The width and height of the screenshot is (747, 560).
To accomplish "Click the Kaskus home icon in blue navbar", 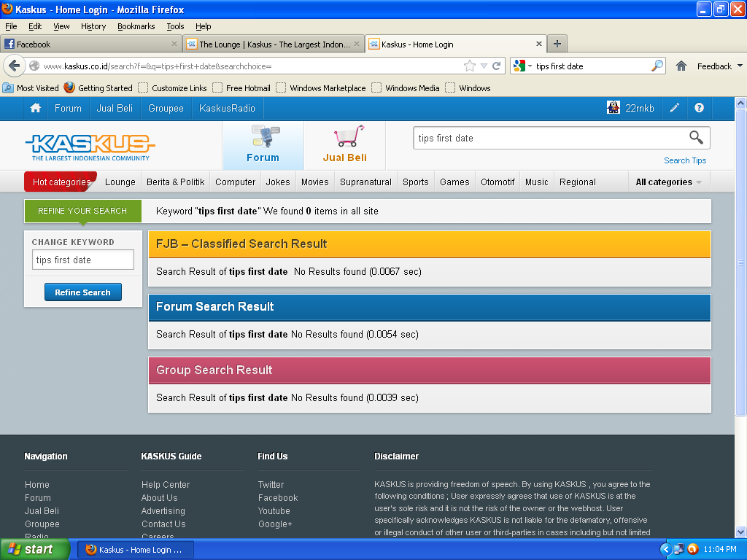I will click(x=35, y=108).
